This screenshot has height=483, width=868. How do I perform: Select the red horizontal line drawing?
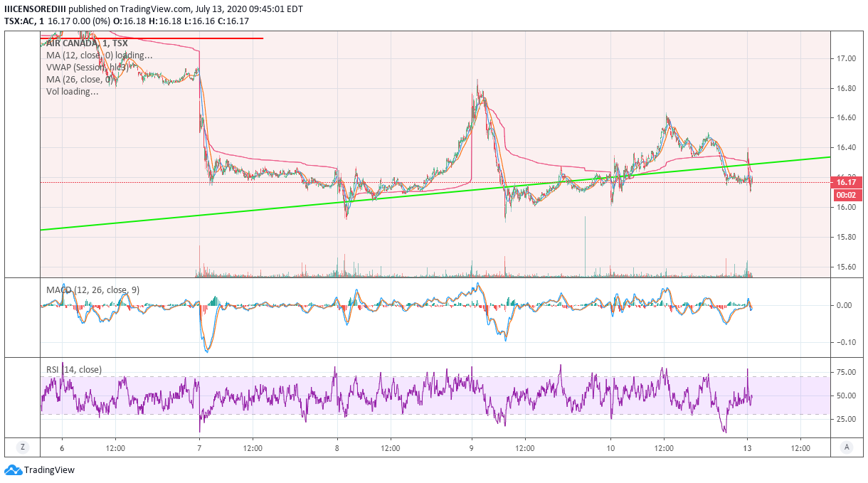click(x=152, y=38)
